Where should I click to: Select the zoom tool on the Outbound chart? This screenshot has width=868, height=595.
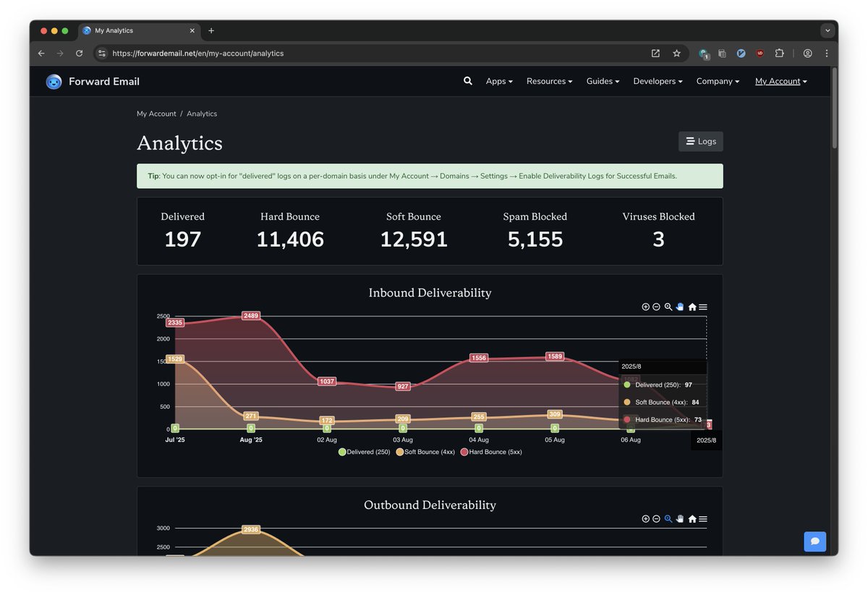tap(668, 519)
